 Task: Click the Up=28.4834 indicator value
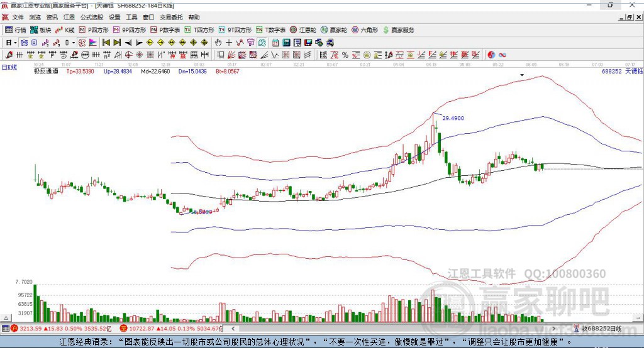point(118,71)
